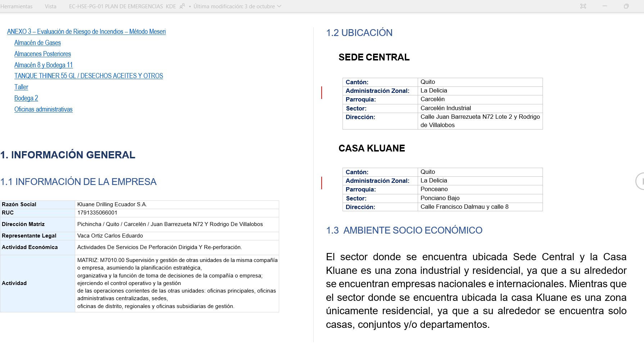Minimize the Word window
The width and height of the screenshot is (644, 357).
click(x=605, y=6)
